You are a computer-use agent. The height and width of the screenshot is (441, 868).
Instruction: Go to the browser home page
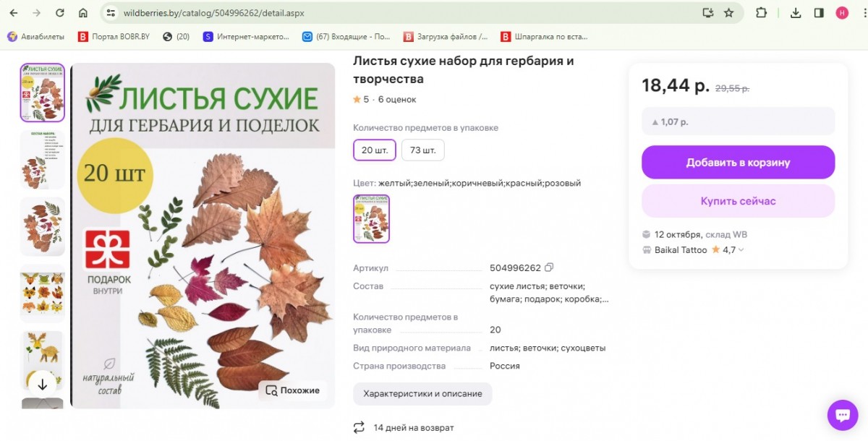tap(83, 13)
